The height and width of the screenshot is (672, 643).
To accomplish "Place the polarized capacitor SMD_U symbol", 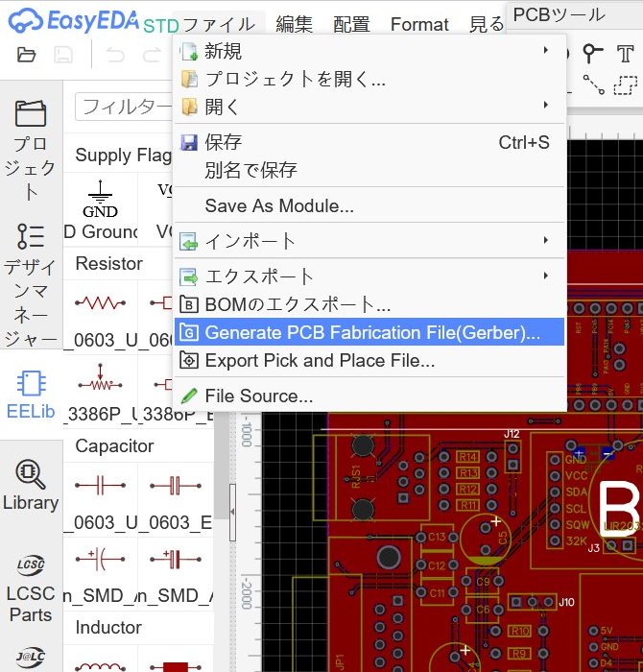I will pos(100,559).
